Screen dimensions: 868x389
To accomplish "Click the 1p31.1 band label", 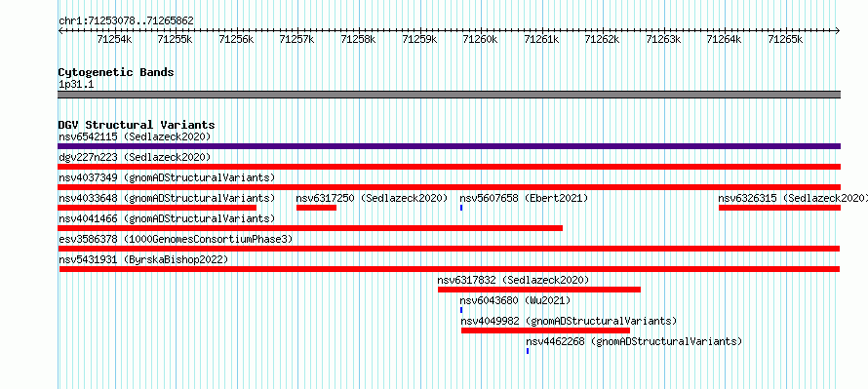I will click(x=76, y=85).
